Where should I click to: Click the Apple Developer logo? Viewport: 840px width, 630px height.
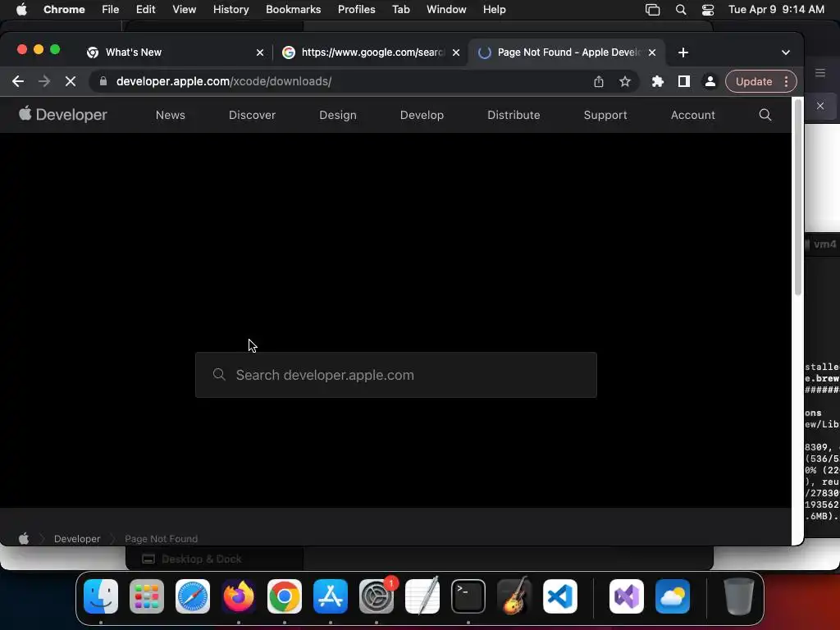click(x=63, y=115)
